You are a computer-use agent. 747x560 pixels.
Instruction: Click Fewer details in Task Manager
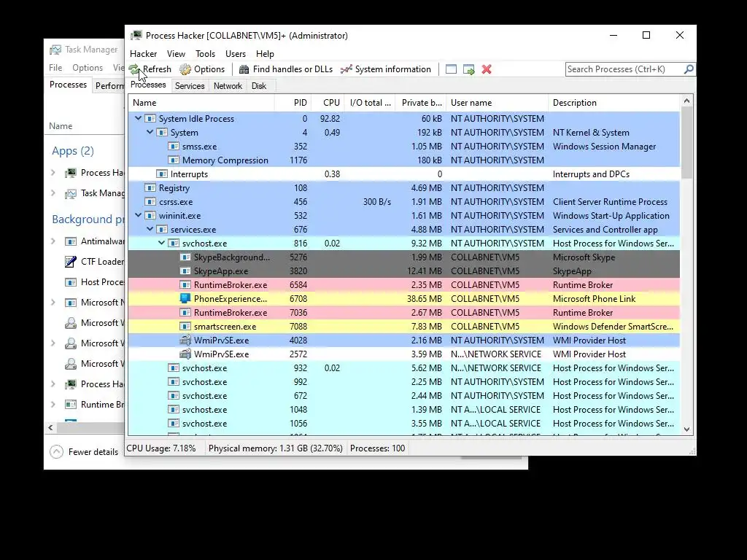93,452
